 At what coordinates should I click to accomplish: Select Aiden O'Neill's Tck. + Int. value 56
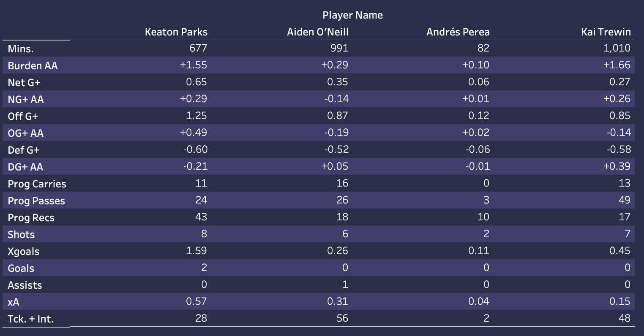point(342,318)
